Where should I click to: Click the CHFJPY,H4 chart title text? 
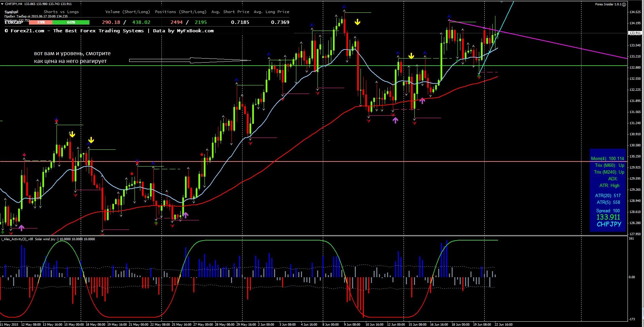38,4
